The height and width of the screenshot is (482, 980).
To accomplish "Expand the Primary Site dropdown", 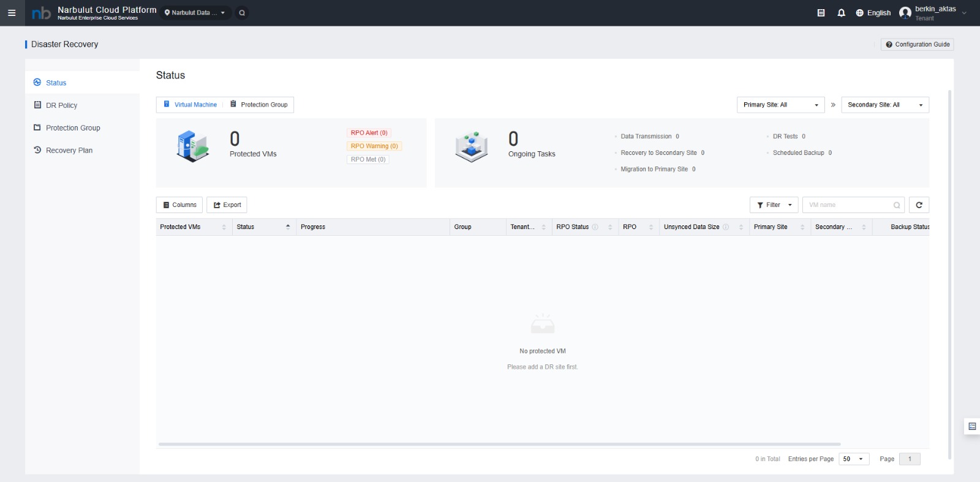I will (x=780, y=105).
